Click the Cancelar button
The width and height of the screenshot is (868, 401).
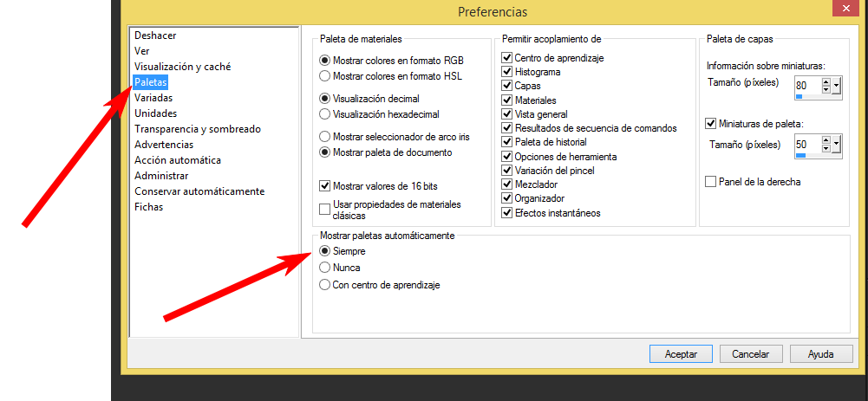[x=751, y=354]
